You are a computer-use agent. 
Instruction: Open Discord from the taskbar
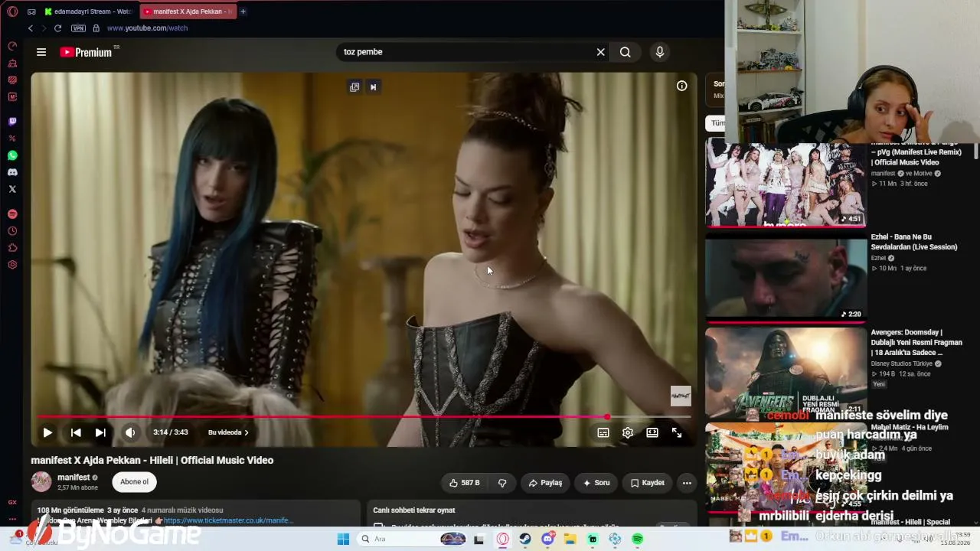547,539
